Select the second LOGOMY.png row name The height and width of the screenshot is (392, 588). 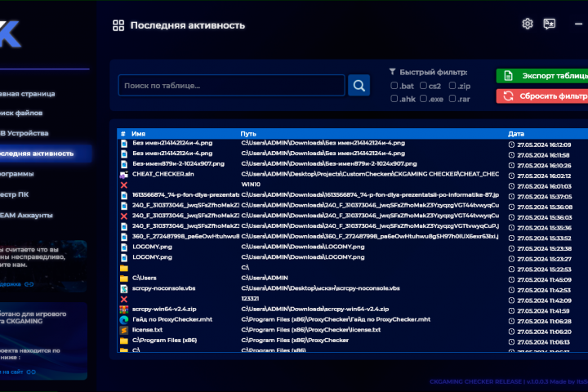[152, 257]
